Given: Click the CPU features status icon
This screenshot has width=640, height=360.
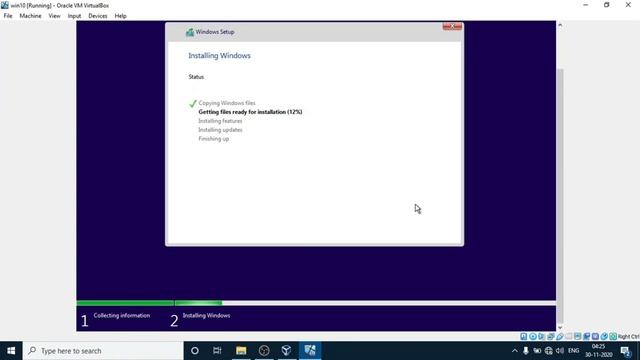Looking at the screenshot, I should point(595,336).
